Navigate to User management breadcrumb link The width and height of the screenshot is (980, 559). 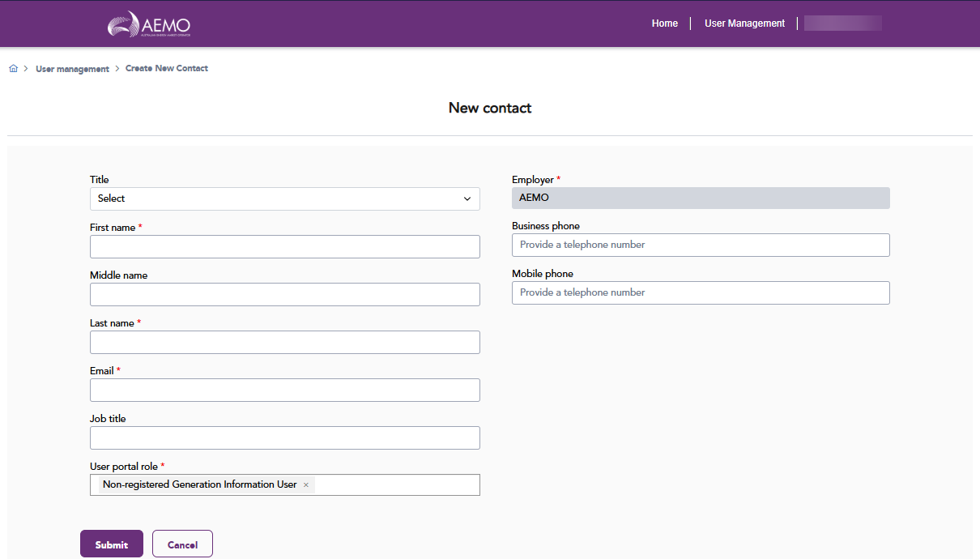point(72,69)
